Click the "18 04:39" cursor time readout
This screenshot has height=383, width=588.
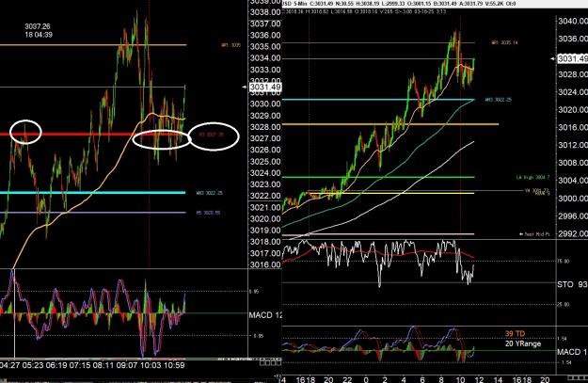coord(39,35)
